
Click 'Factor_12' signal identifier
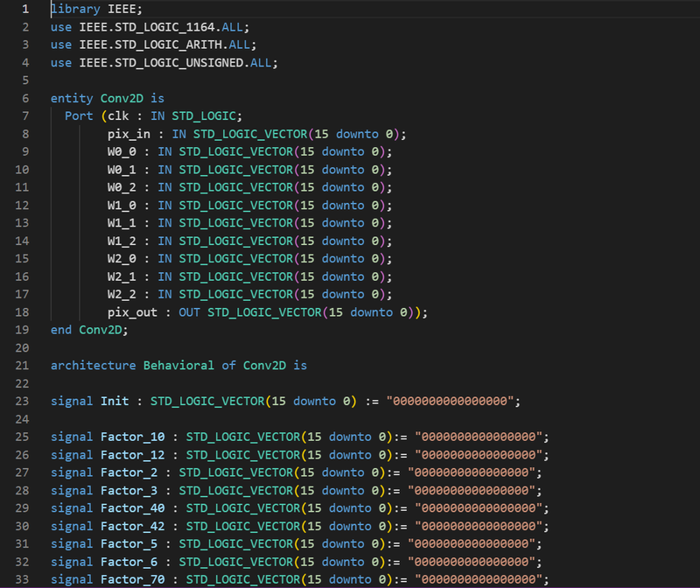click(x=132, y=455)
